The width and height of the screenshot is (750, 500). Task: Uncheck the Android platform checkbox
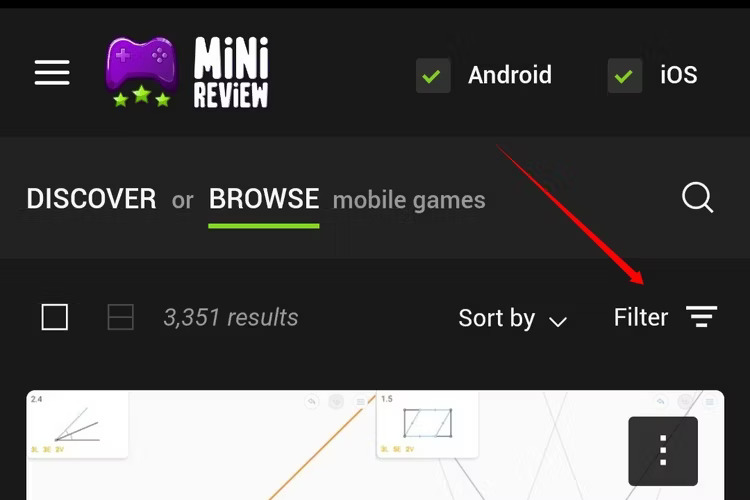click(x=433, y=76)
